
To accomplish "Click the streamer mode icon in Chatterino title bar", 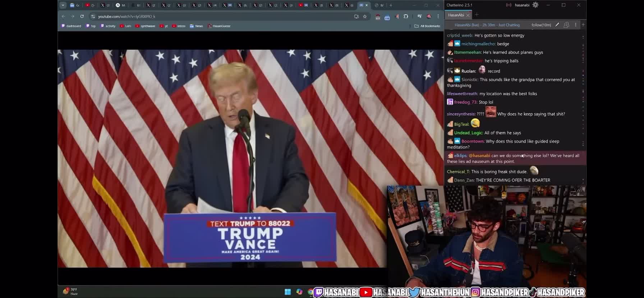I will (509, 5).
